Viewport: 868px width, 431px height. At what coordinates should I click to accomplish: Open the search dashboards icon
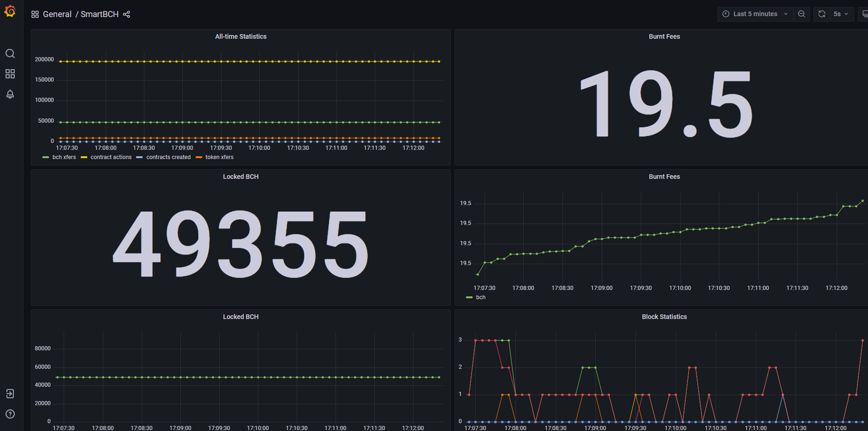coord(10,53)
